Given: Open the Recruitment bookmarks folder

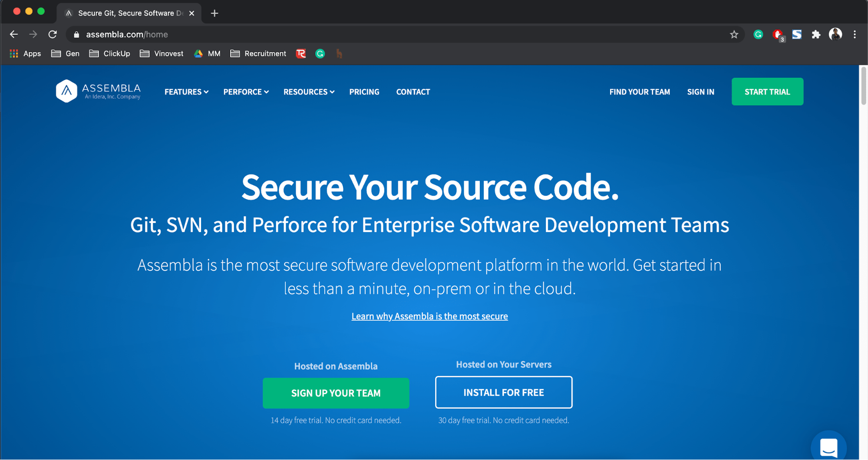Looking at the screenshot, I should (x=258, y=53).
